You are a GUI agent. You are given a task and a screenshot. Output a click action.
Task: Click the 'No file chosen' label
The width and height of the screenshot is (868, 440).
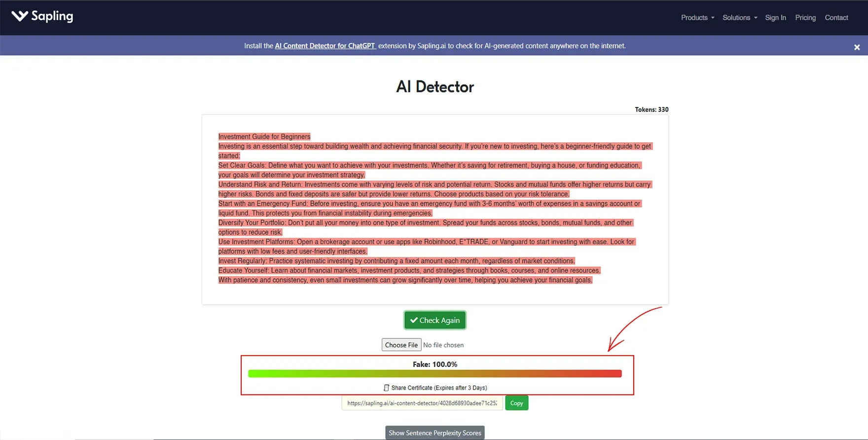[443, 345]
